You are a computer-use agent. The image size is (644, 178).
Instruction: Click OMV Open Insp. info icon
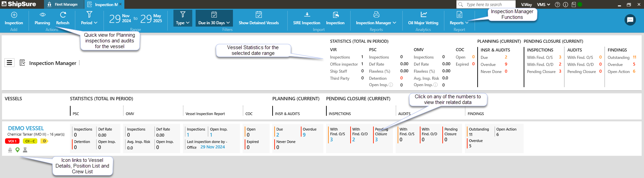(436, 85)
